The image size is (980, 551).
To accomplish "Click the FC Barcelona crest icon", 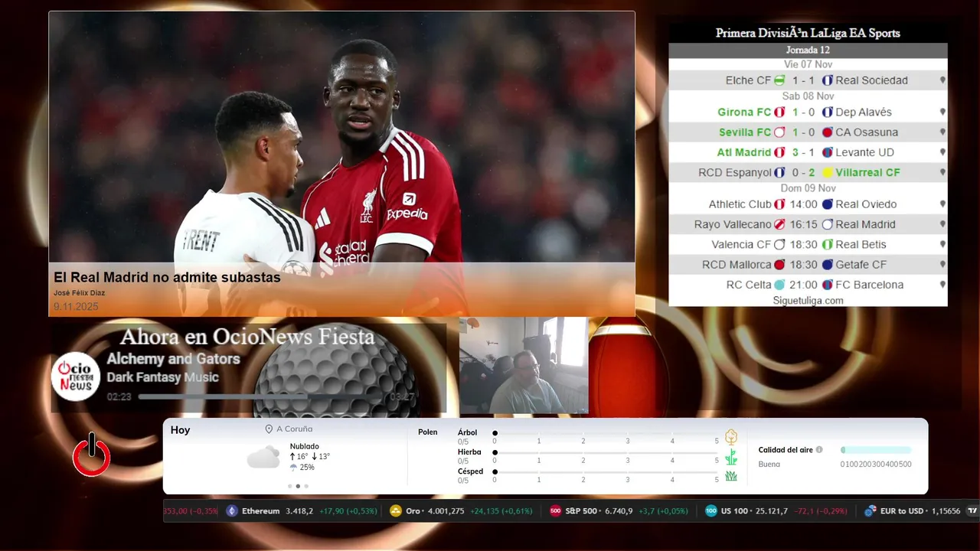I will tap(827, 285).
